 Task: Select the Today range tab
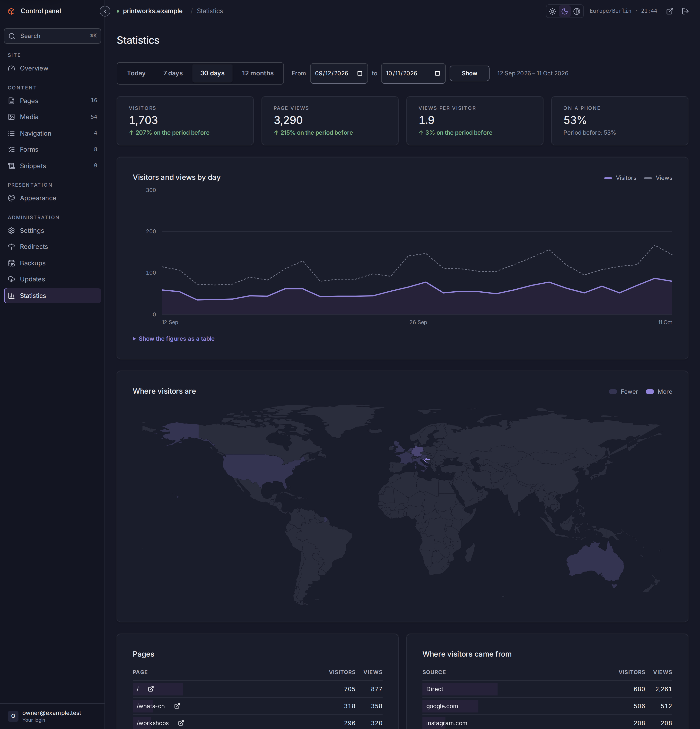(136, 73)
